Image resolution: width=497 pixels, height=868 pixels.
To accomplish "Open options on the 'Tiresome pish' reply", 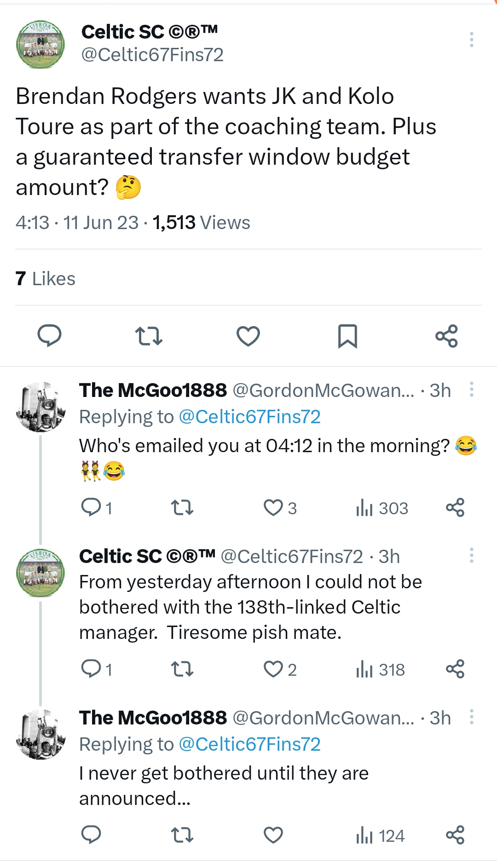I will pos(471,555).
